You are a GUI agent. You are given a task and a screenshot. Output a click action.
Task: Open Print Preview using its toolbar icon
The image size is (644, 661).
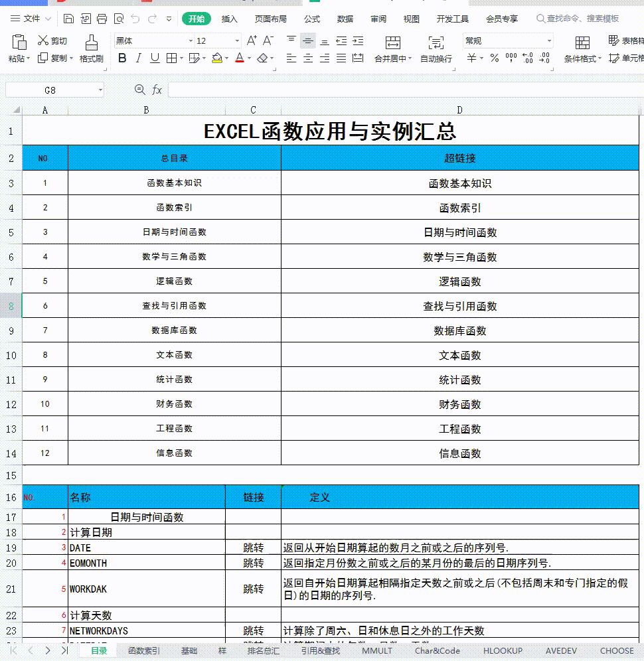tap(120, 18)
